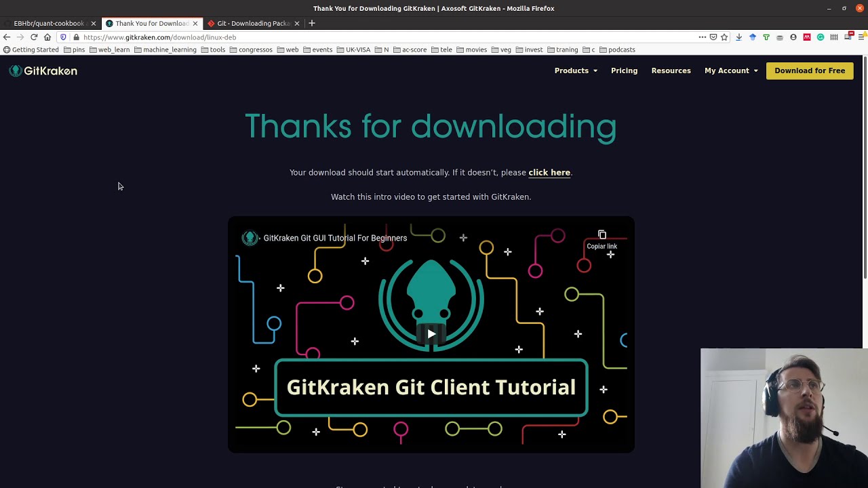
Task: View site security padlock details
Action: (76, 37)
